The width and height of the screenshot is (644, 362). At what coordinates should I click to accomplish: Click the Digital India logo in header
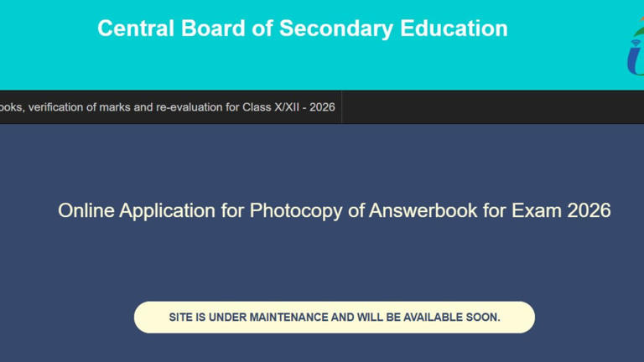click(636, 46)
